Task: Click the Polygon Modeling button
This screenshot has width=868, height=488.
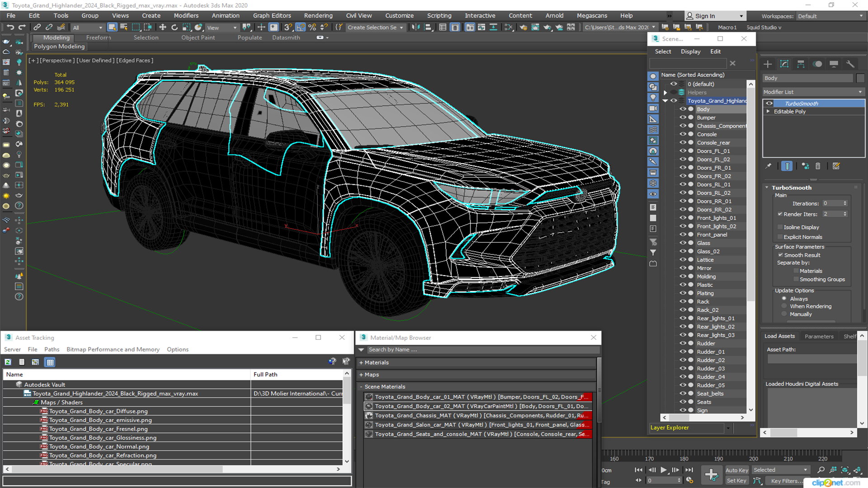Action: 59,47
